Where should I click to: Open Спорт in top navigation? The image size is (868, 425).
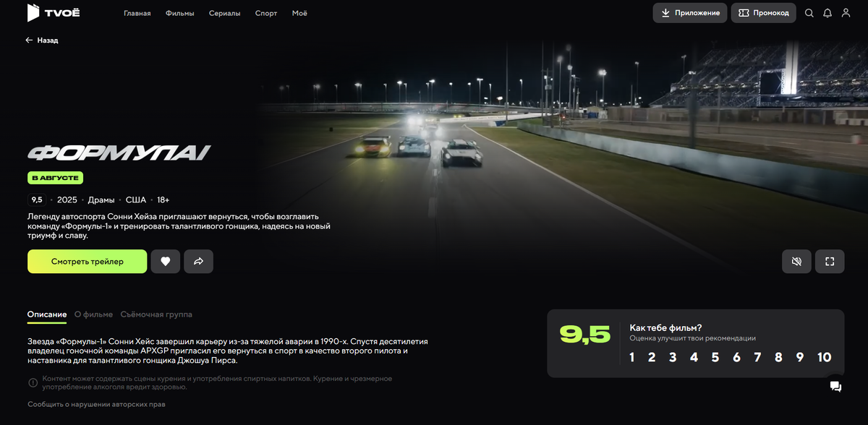[x=266, y=13]
